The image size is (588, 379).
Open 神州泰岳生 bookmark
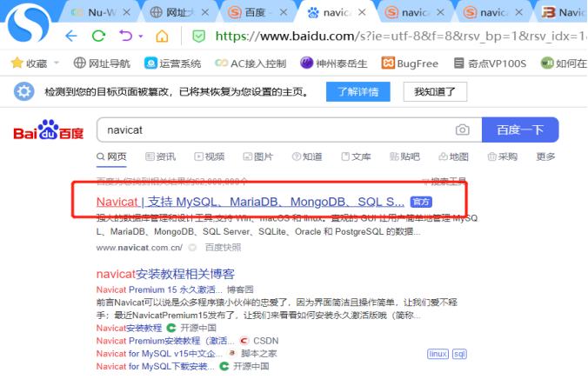333,63
